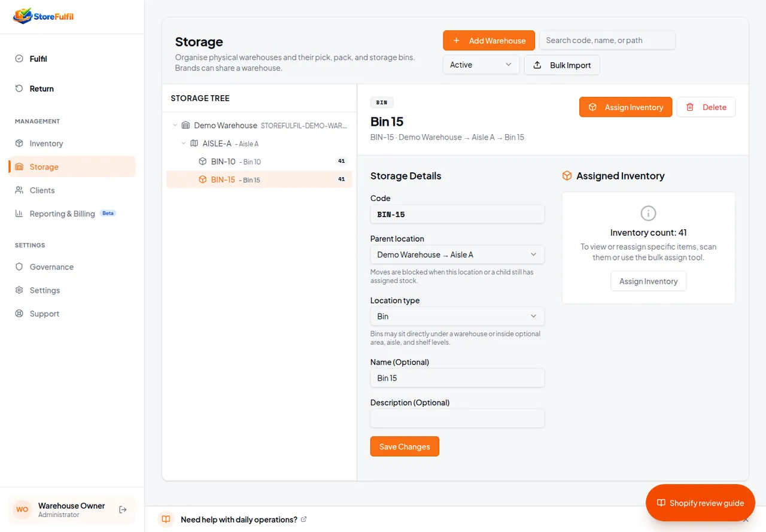The image size is (766, 532).
Task: Click the log out icon beside Warehouse Owner
Action: click(x=123, y=510)
